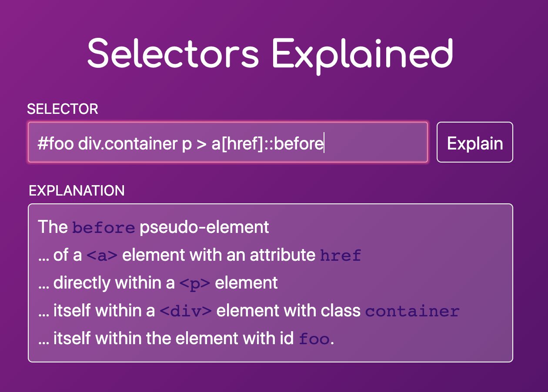Click the Explain button
548x392 pixels.
point(474,142)
